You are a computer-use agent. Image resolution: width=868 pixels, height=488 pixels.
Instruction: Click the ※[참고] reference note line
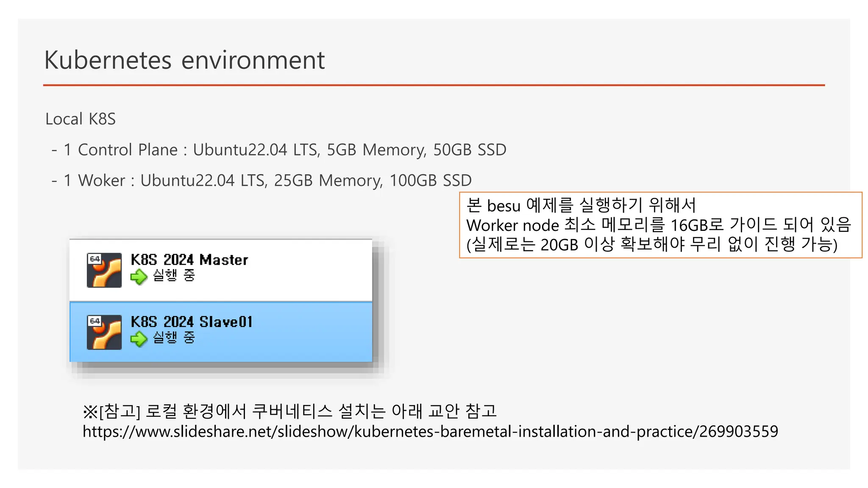pos(289,411)
